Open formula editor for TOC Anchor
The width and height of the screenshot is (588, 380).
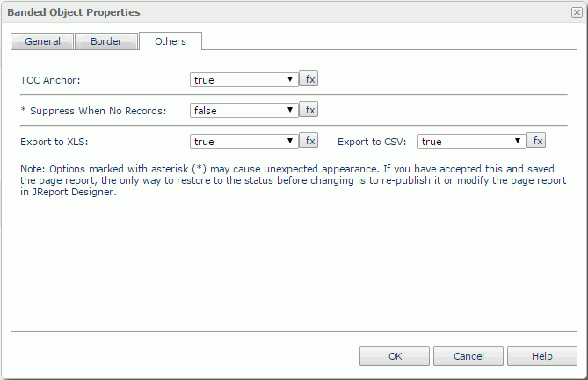pyautogui.click(x=309, y=79)
